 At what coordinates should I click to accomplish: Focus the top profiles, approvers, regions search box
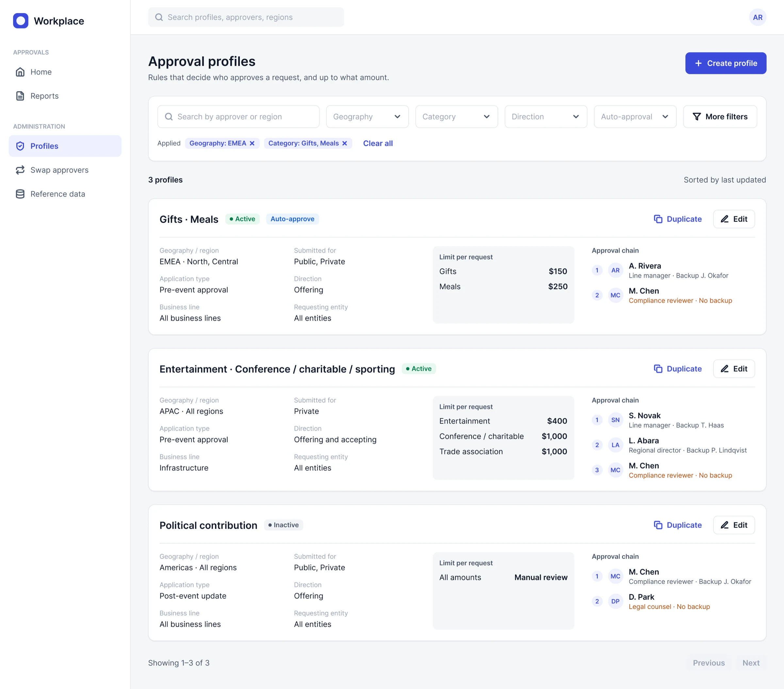246,17
